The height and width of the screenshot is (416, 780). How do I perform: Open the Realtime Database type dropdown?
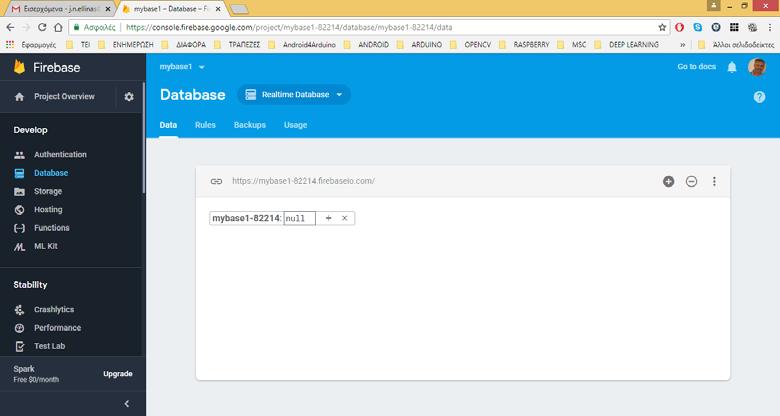pos(294,95)
